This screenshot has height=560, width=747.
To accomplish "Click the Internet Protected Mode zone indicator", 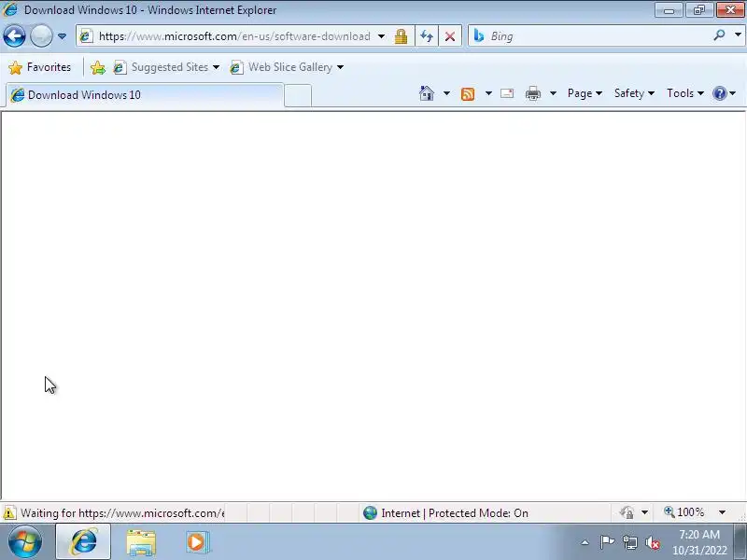I will click(x=455, y=512).
